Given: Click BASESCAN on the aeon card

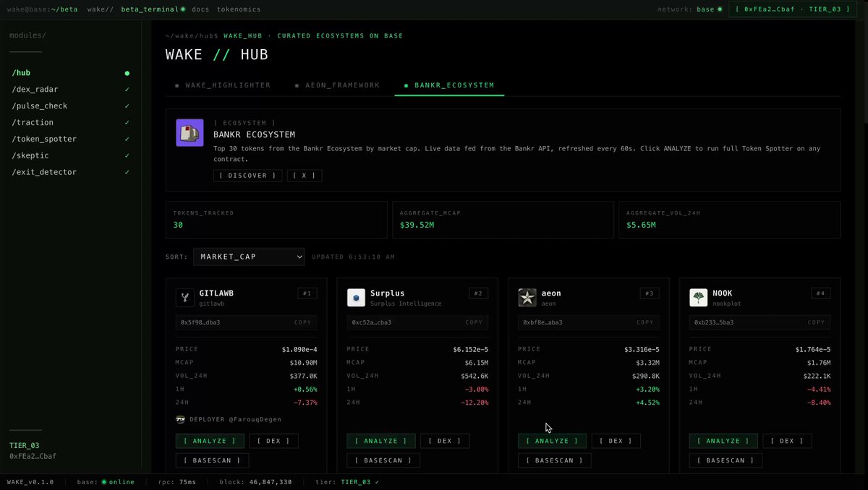Looking at the screenshot, I should pos(555,460).
